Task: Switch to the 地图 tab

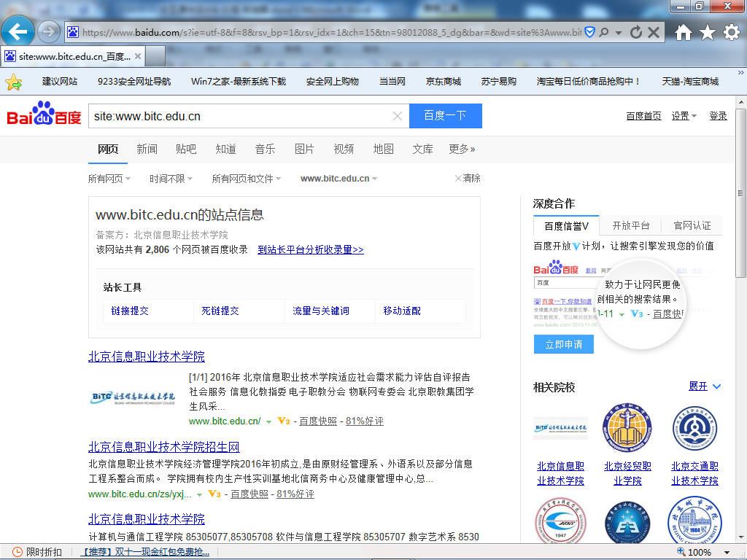Action: coord(383,149)
